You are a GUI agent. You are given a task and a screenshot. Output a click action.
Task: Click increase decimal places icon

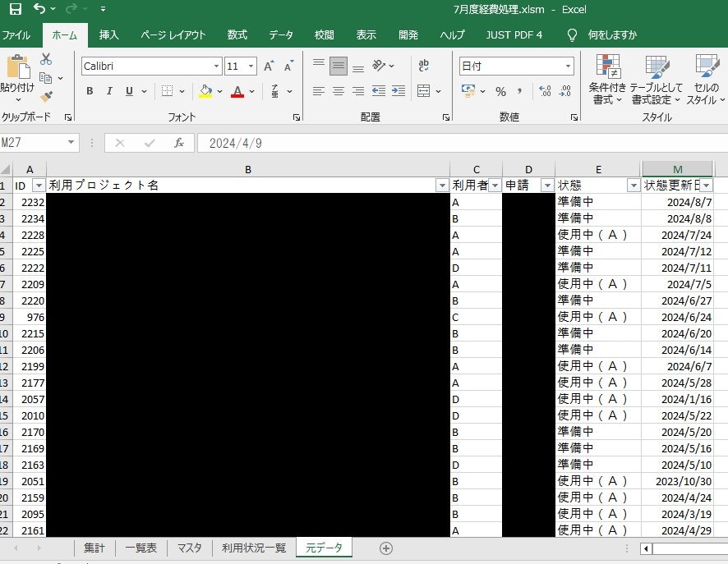coord(545,91)
